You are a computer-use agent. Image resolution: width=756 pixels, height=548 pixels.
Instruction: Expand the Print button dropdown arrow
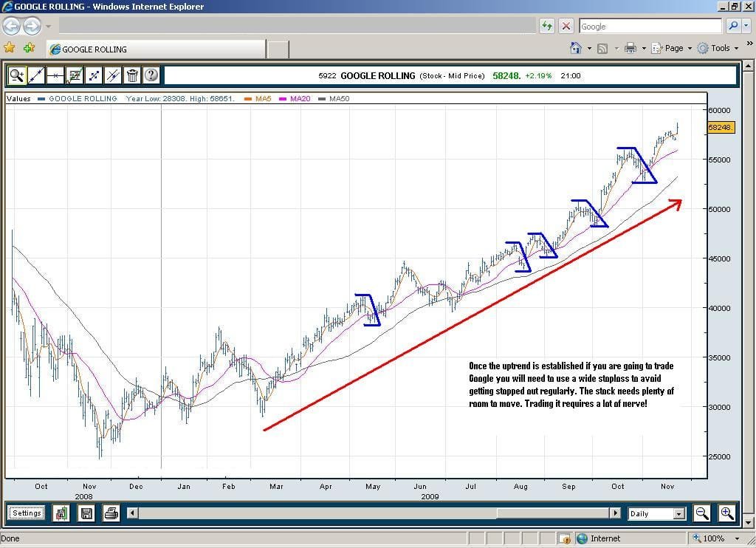coord(644,48)
